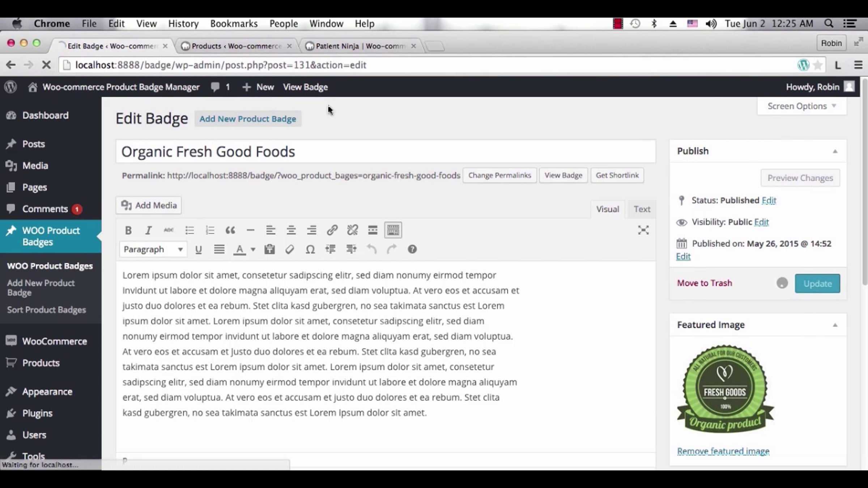
Task: Paste as plain text
Action: pyautogui.click(x=269, y=249)
